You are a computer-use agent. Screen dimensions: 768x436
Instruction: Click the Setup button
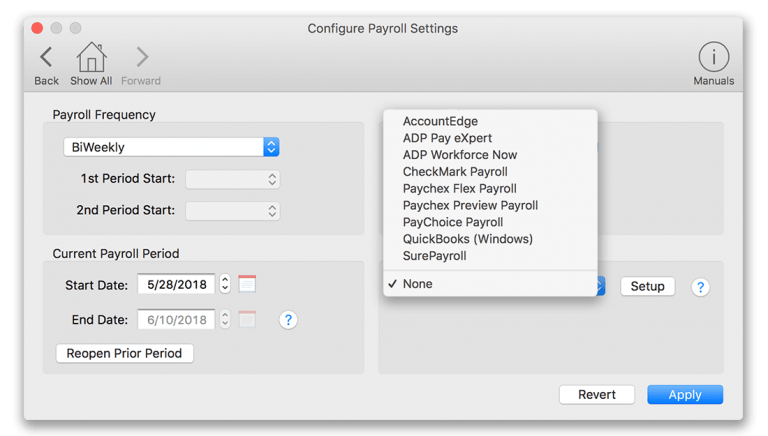click(x=648, y=286)
